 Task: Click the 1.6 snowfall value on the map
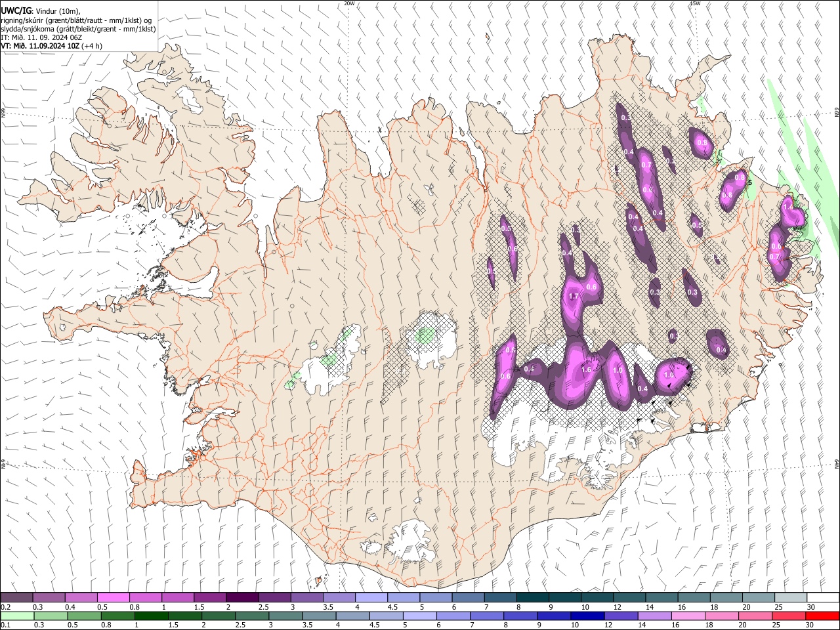tap(587, 370)
